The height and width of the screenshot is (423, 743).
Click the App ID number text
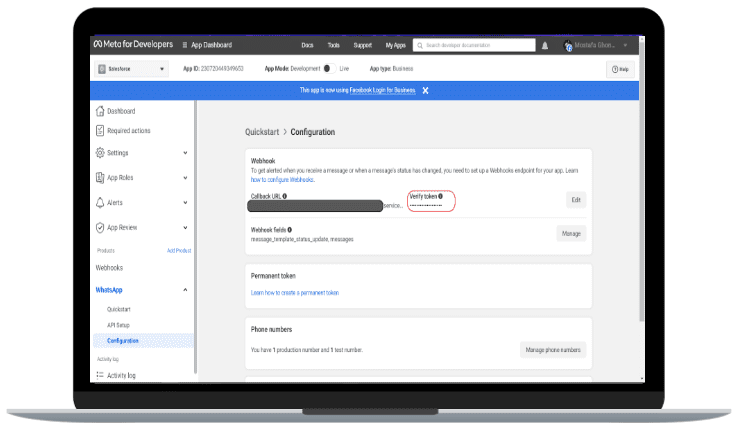coord(222,69)
